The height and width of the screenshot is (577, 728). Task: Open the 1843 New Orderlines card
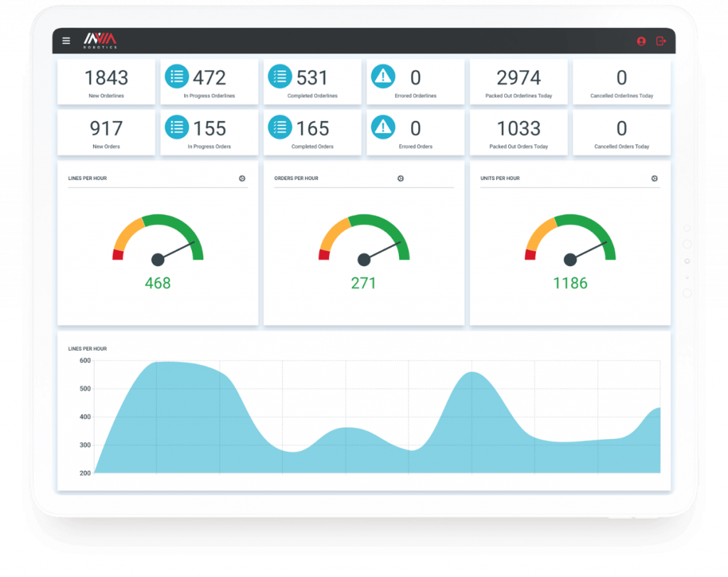click(x=107, y=82)
